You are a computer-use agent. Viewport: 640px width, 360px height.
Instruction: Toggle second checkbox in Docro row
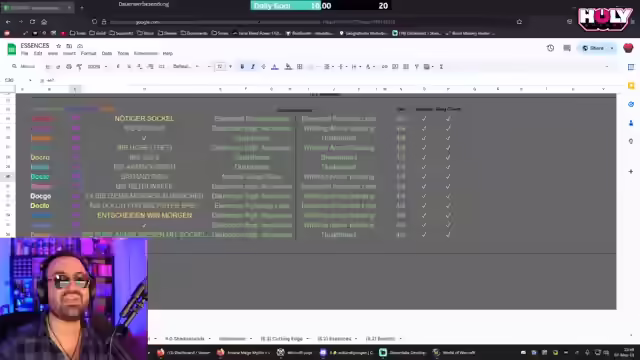point(448,158)
